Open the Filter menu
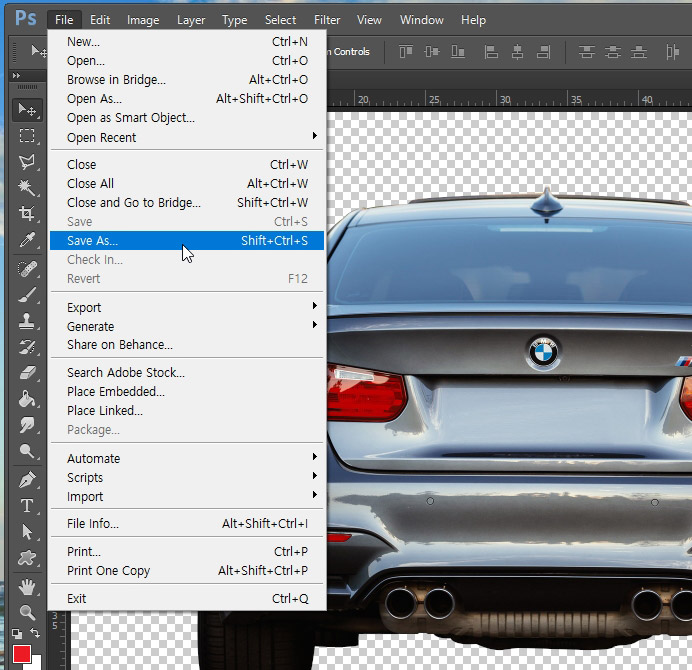Screen dimensions: 692x670 (327, 20)
